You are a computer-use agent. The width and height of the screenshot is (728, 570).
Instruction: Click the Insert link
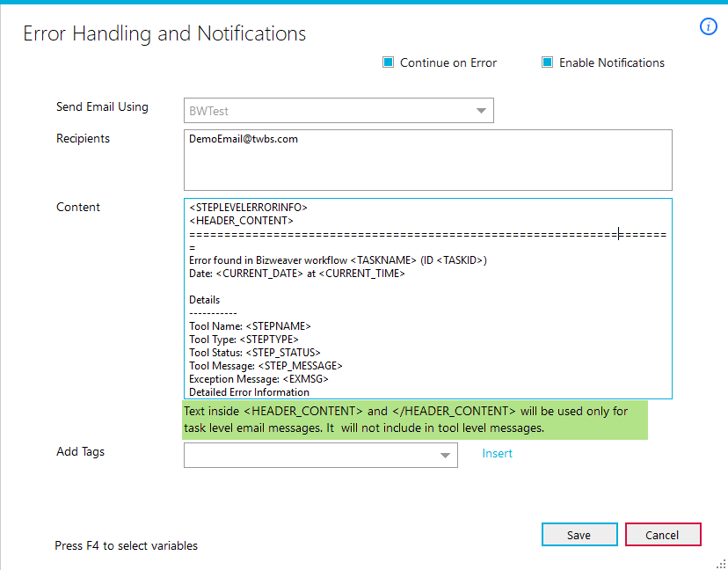(498, 453)
